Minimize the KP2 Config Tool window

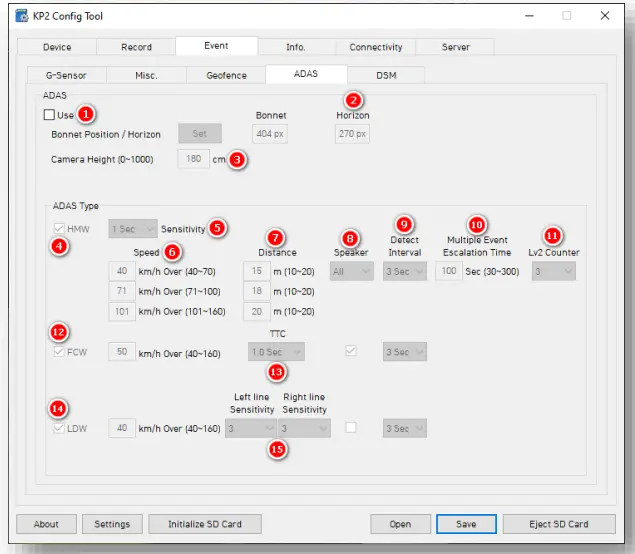[529, 16]
